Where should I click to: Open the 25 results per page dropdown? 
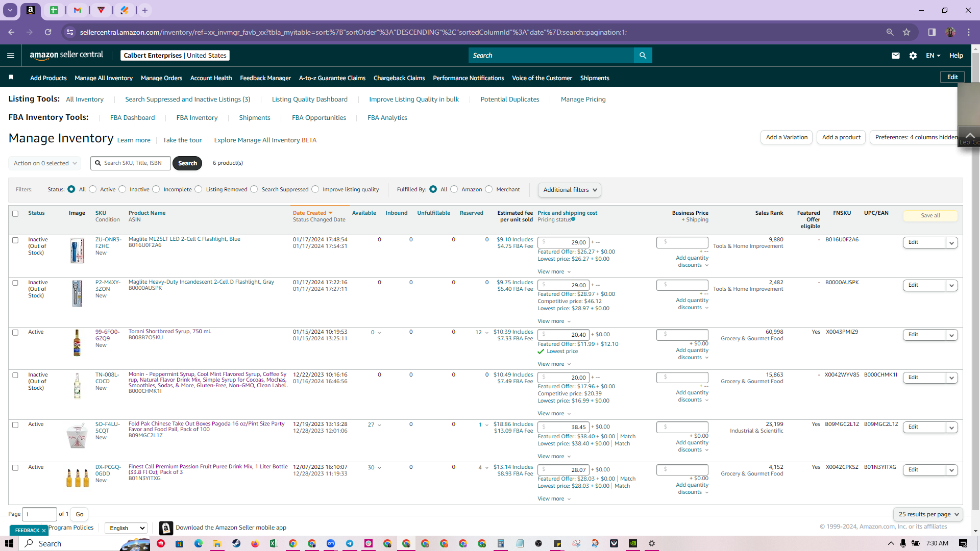point(928,514)
